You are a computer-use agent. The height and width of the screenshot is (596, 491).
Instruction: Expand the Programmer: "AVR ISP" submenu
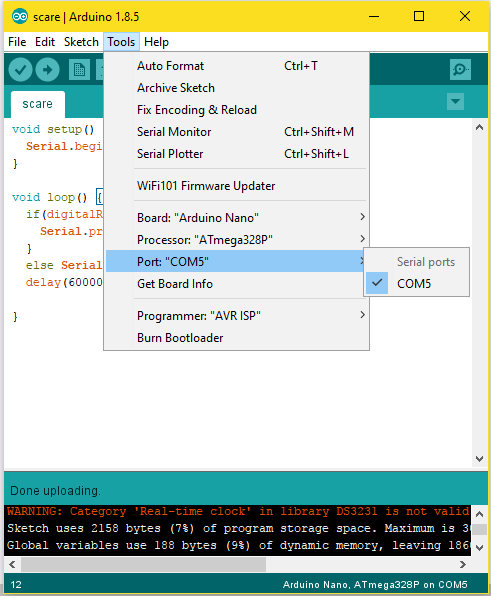[236, 315]
